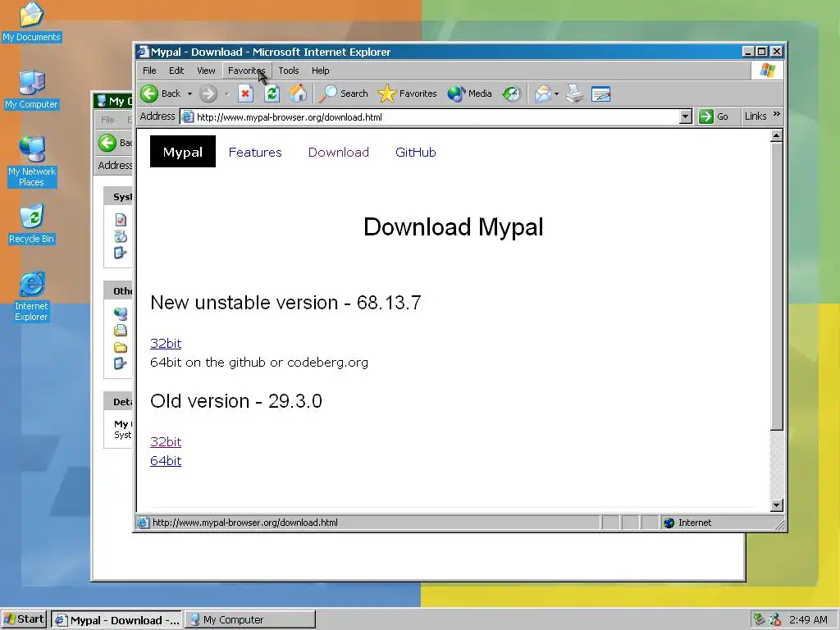Select My Computer desktop icon

[x=32, y=89]
